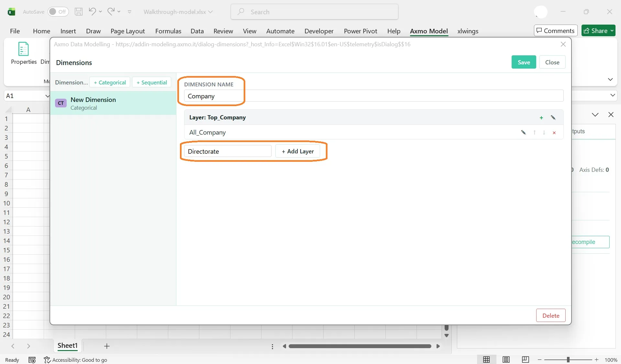Toggle the AutoSave switch

click(58, 12)
